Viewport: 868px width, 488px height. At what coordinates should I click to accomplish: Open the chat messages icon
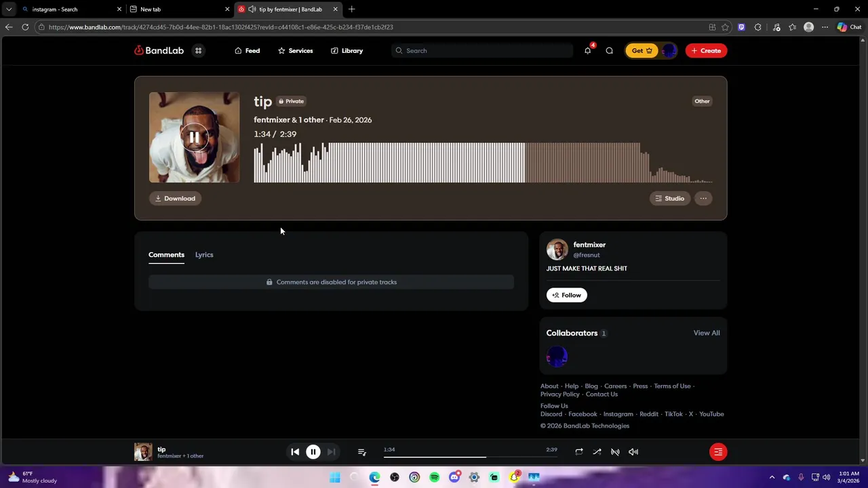609,51
